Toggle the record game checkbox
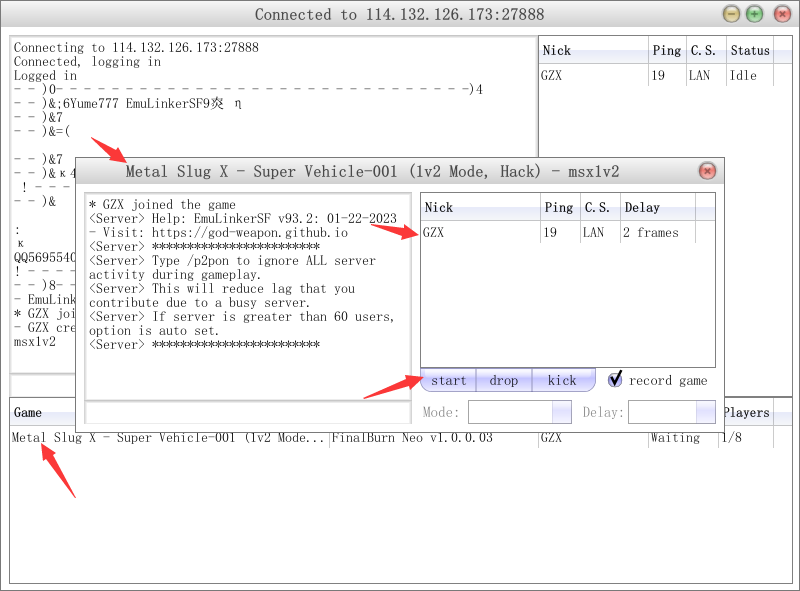This screenshot has width=800, height=591. [615, 379]
